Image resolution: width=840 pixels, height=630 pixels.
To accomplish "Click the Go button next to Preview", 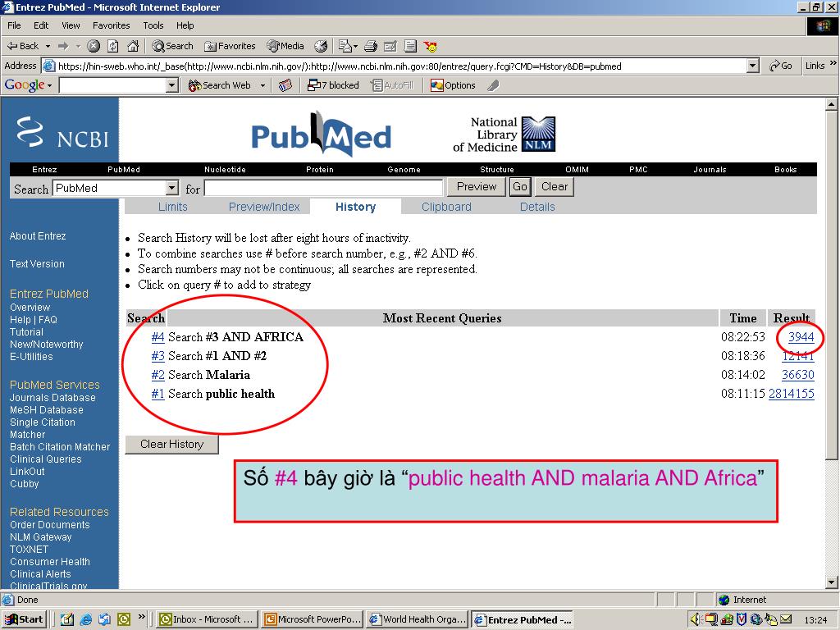I will [x=519, y=187].
